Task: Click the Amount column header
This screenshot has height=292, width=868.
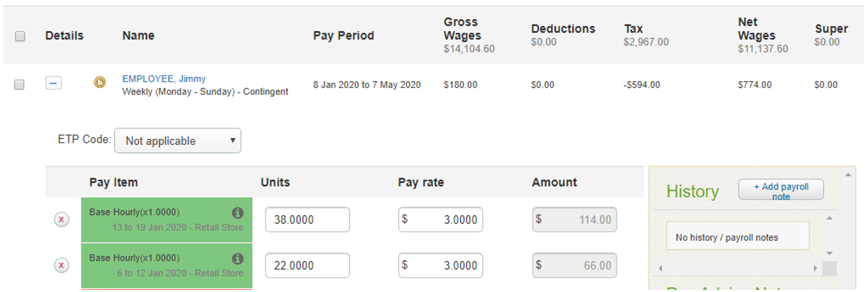Action: click(554, 182)
